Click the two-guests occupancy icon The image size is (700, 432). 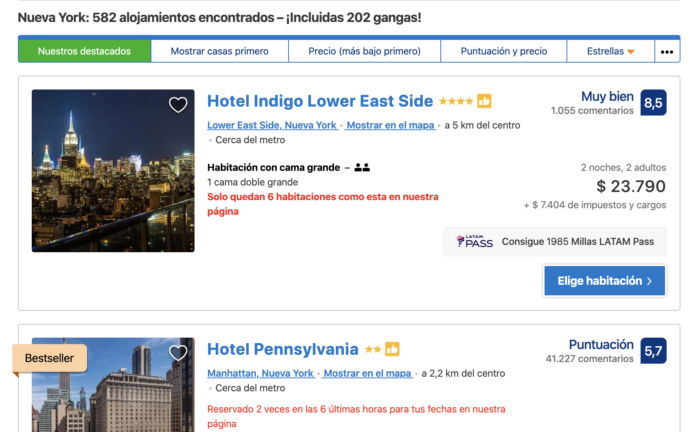click(362, 167)
